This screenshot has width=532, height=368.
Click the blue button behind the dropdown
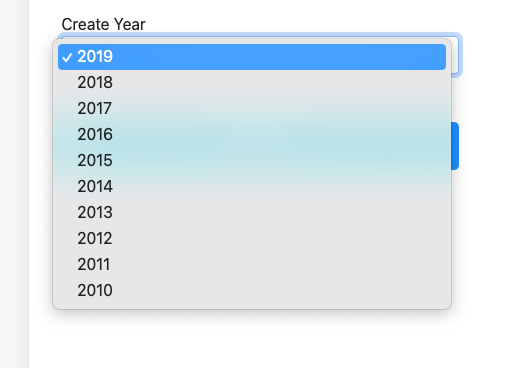click(455, 146)
